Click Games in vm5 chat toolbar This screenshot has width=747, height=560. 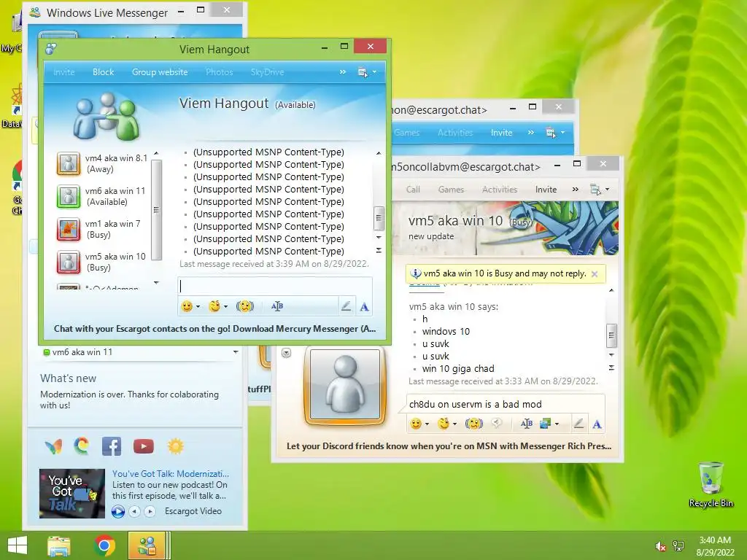coord(451,190)
